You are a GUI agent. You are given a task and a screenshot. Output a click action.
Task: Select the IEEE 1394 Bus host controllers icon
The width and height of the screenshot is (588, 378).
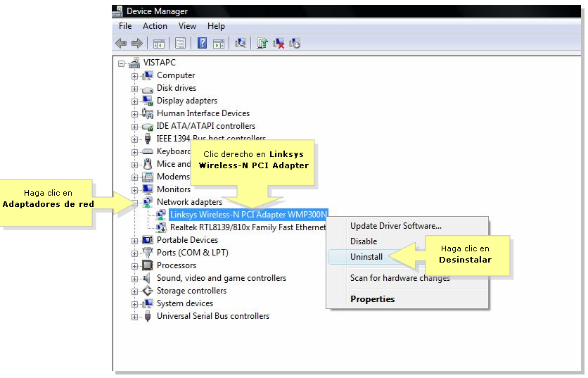click(x=148, y=139)
